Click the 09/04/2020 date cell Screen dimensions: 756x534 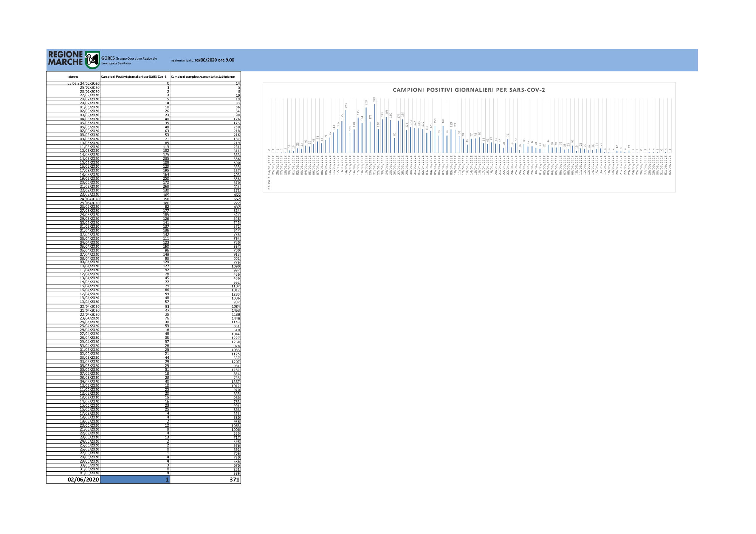click(90, 262)
